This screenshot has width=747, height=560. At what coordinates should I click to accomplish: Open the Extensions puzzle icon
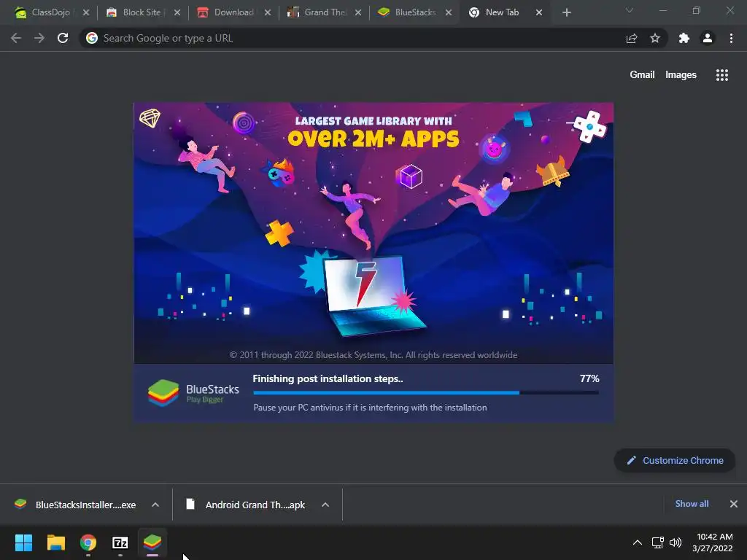tap(684, 38)
